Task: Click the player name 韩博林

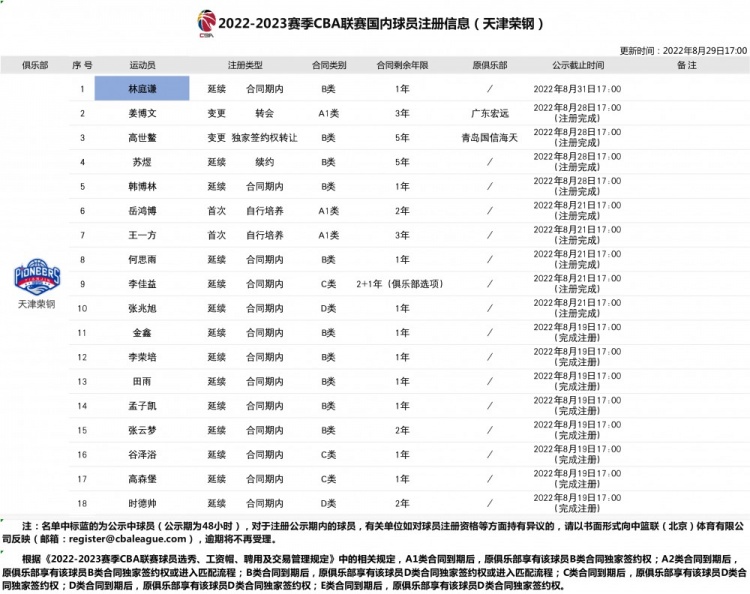Action: [x=142, y=187]
